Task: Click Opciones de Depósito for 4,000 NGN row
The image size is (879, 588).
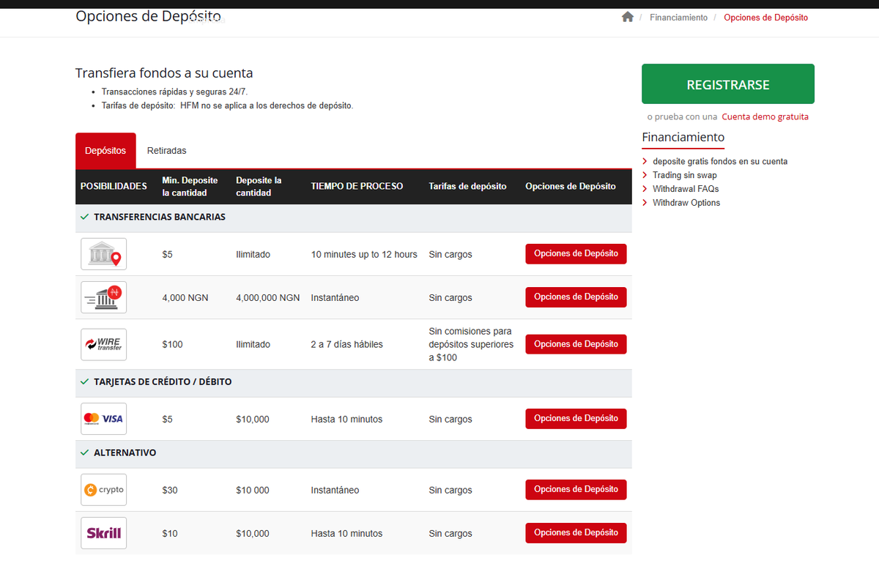Action: pyautogui.click(x=576, y=297)
